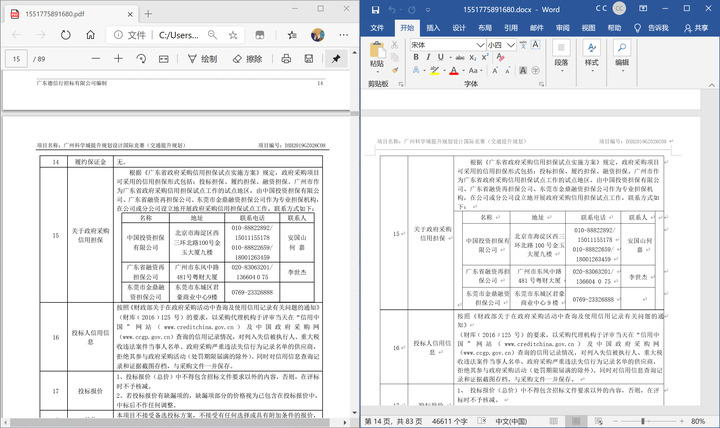The height and width of the screenshot is (428, 720).
Task: Open the 字体 dialog launcher
Action: tap(541, 84)
